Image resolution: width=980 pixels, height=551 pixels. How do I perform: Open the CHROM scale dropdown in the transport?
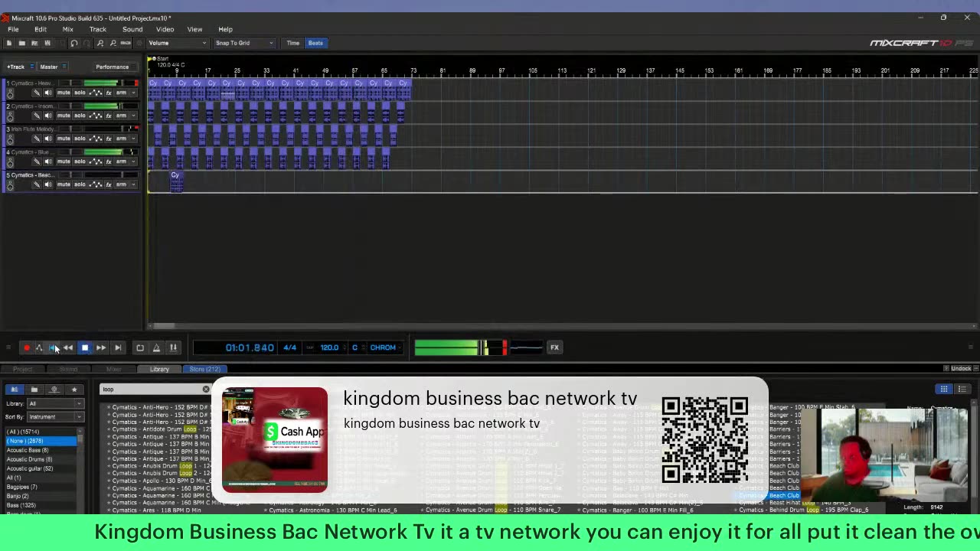[385, 347]
